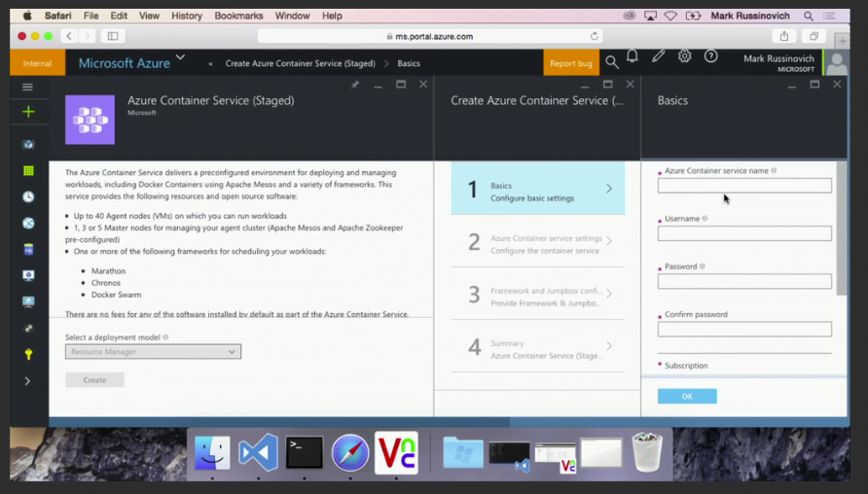Focus the Confirm password input field
Image resolution: width=868 pixels, height=494 pixels.
pos(744,329)
